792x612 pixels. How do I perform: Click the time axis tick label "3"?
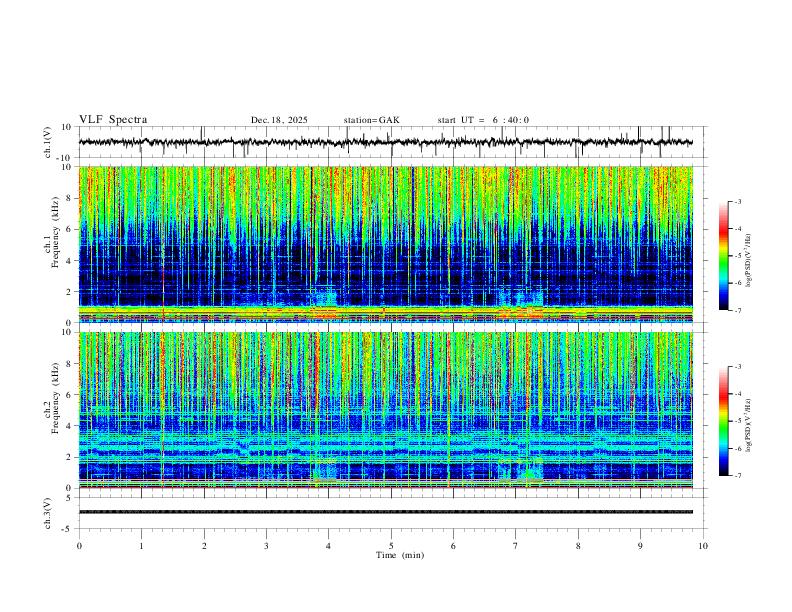(266, 546)
